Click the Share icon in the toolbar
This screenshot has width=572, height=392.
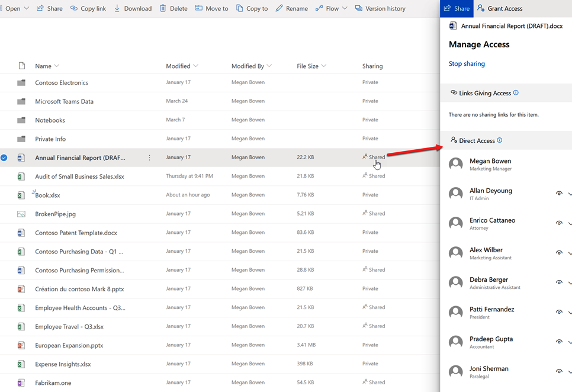point(40,8)
